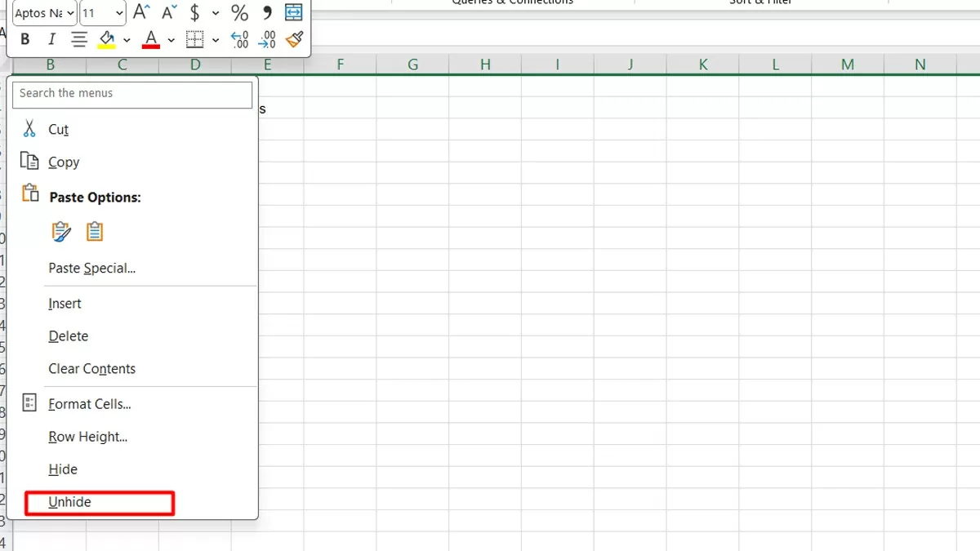
Task: Click the Cut scissors icon
Action: click(x=28, y=129)
